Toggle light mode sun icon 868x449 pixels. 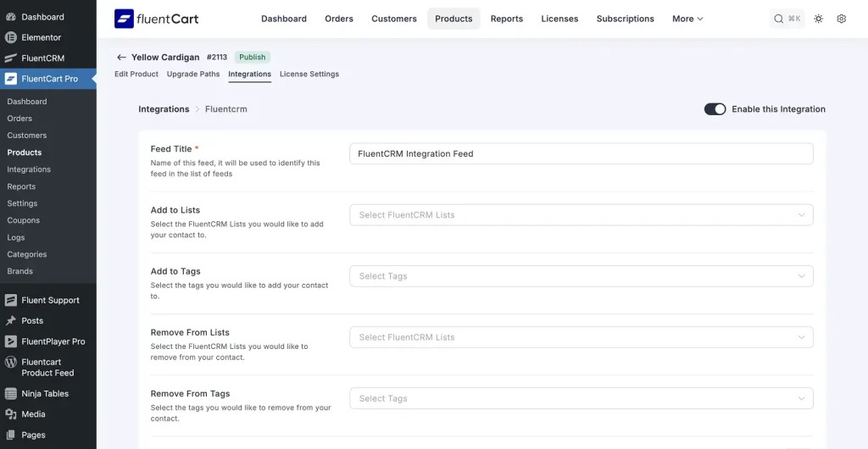pyautogui.click(x=818, y=19)
